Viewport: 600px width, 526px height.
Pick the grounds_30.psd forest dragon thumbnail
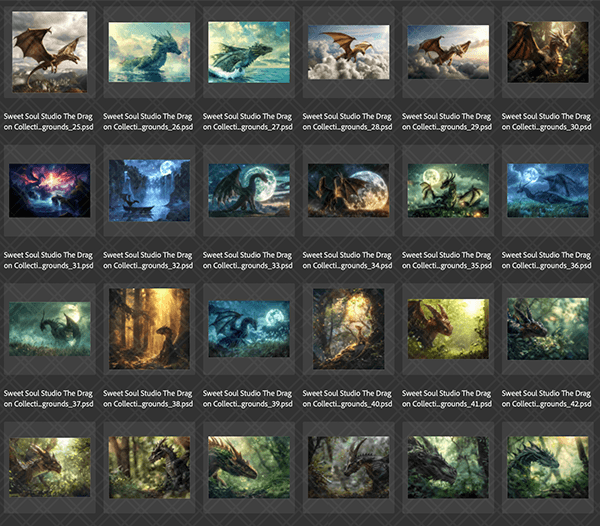[x=548, y=52]
